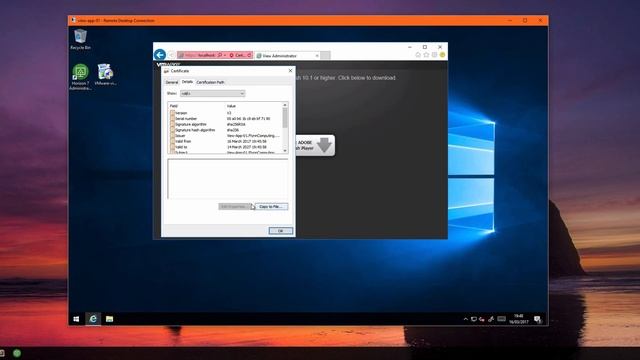Image resolution: width=640 pixels, height=360 pixels.
Task: Click the field list scrollbar thumb
Action: tap(285, 118)
